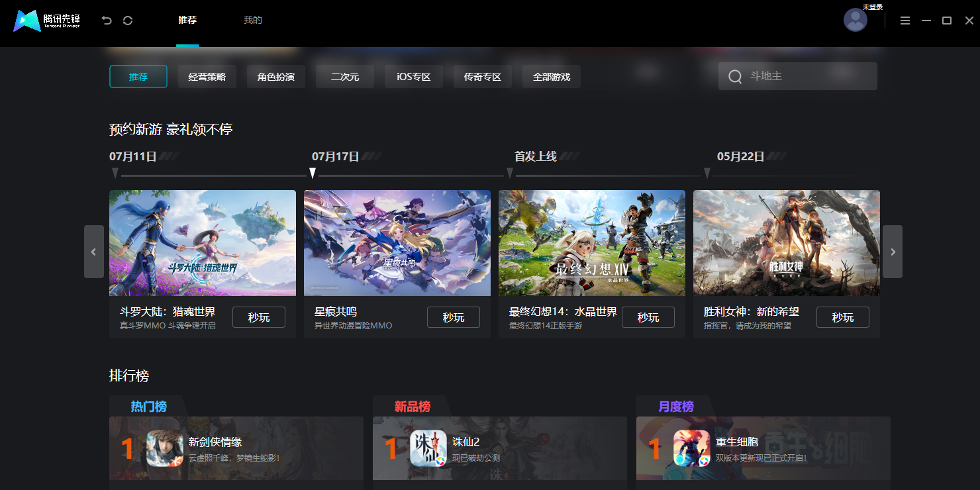Show the 全部游戏 category
Image resolution: width=980 pixels, height=490 pixels.
(x=552, y=77)
